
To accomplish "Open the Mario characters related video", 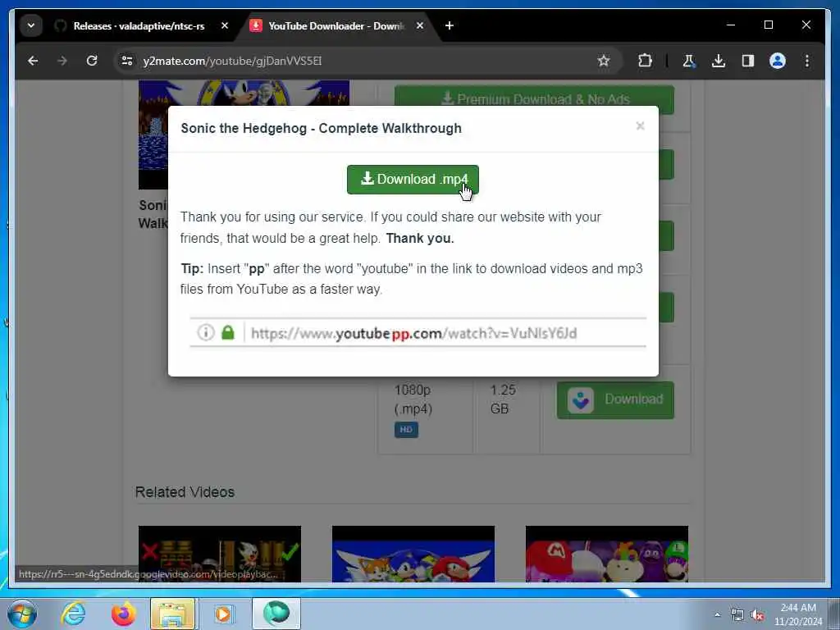I will [606, 554].
